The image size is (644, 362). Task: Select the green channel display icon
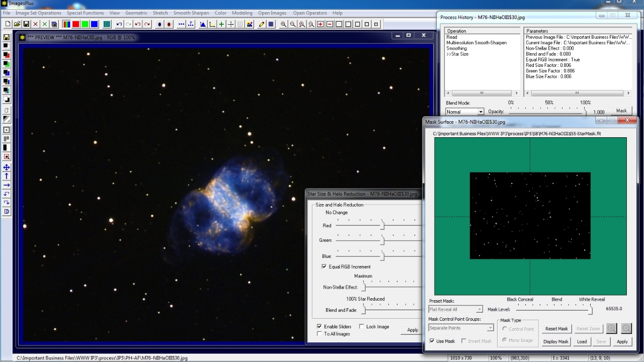coord(85,24)
